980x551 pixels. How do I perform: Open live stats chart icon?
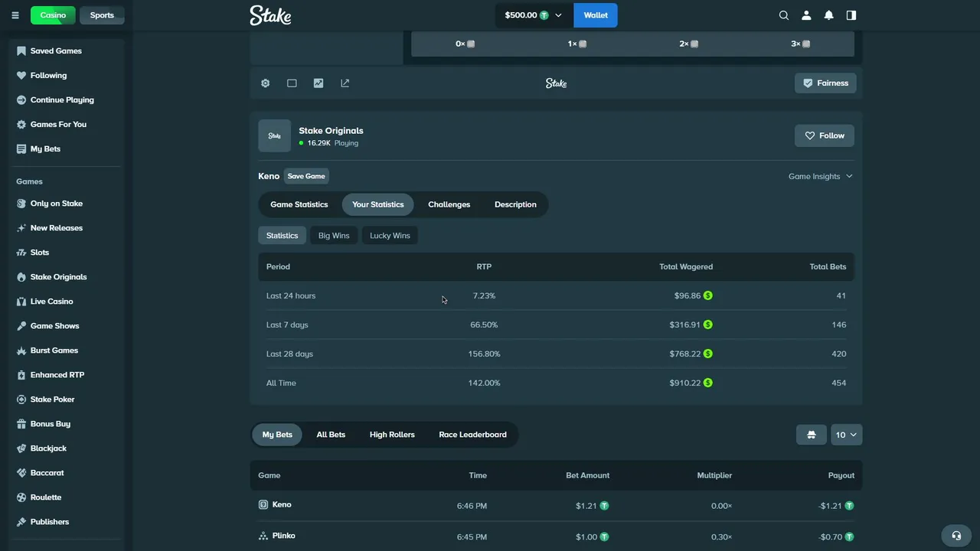click(318, 83)
